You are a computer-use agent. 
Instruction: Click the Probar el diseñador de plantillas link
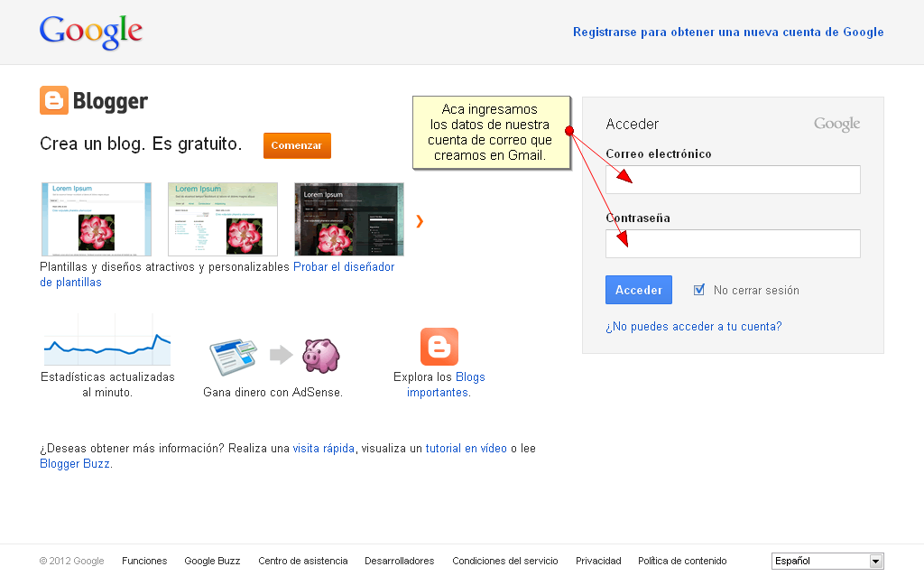344,266
